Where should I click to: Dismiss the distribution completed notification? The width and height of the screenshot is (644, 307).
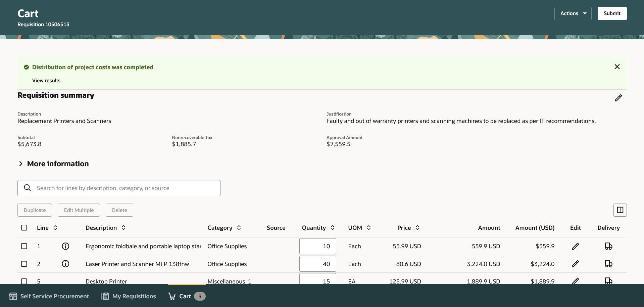pos(617,67)
